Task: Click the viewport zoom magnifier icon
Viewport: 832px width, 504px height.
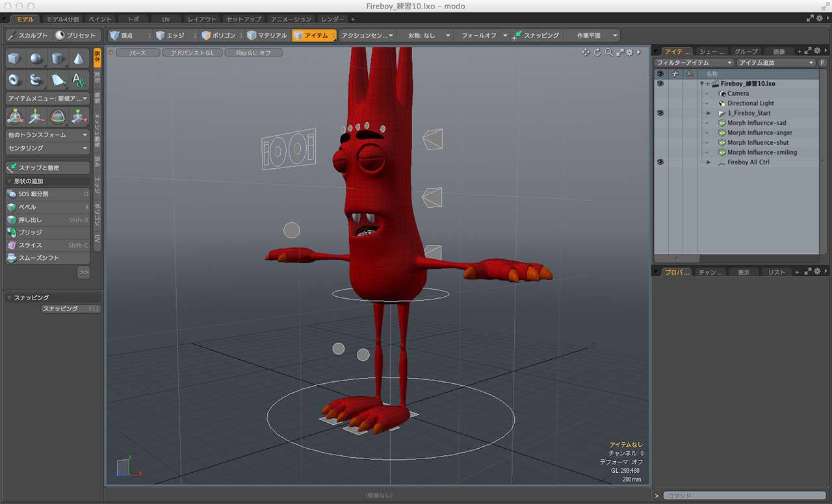Action: pyautogui.click(x=608, y=53)
